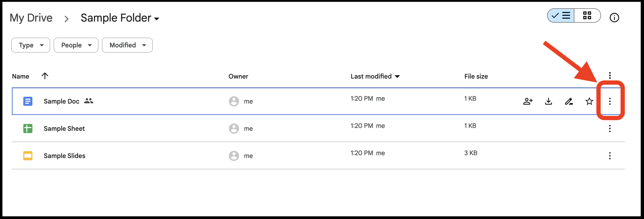Screen dimensions: 644x219
Task: Download Sample Doc with the download icon
Action: pos(549,101)
